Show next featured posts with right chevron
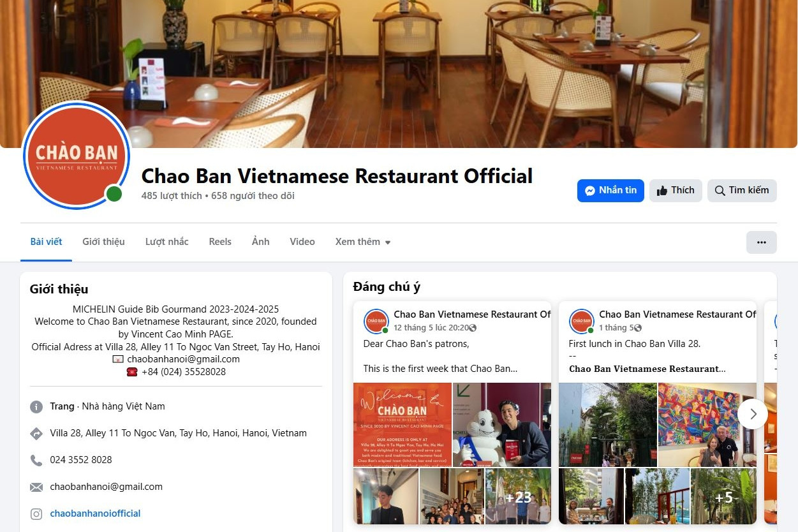Image resolution: width=798 pixels, height=532 pixels. tap(753, 414)
